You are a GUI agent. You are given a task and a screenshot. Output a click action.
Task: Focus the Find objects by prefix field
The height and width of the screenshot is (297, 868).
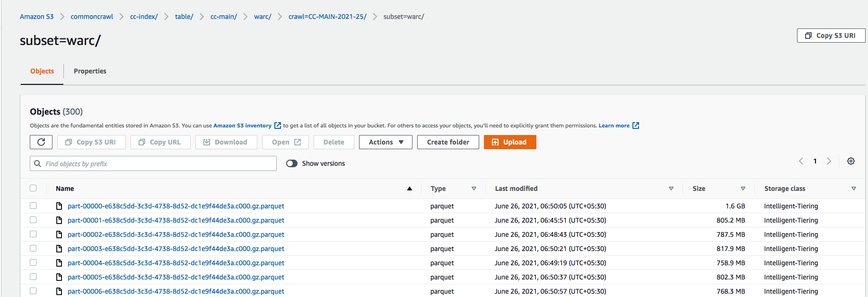pyautogui.click(x=153, y=163)
